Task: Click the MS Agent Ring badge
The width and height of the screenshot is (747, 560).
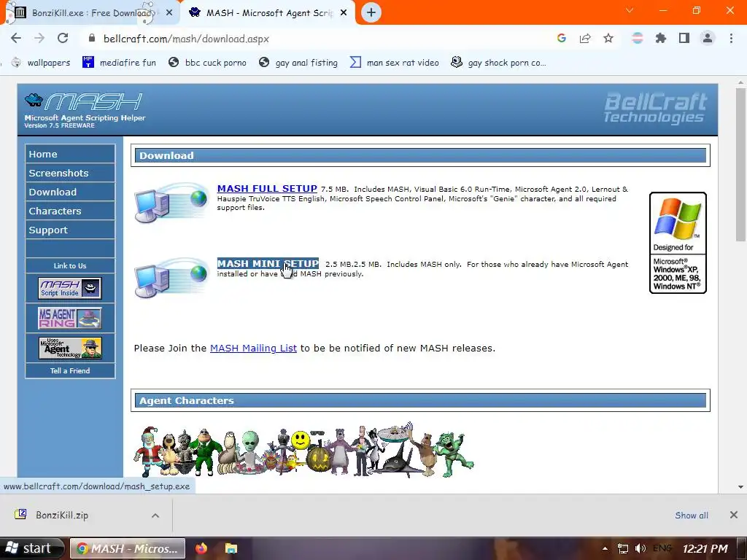Action: [70, 318]
